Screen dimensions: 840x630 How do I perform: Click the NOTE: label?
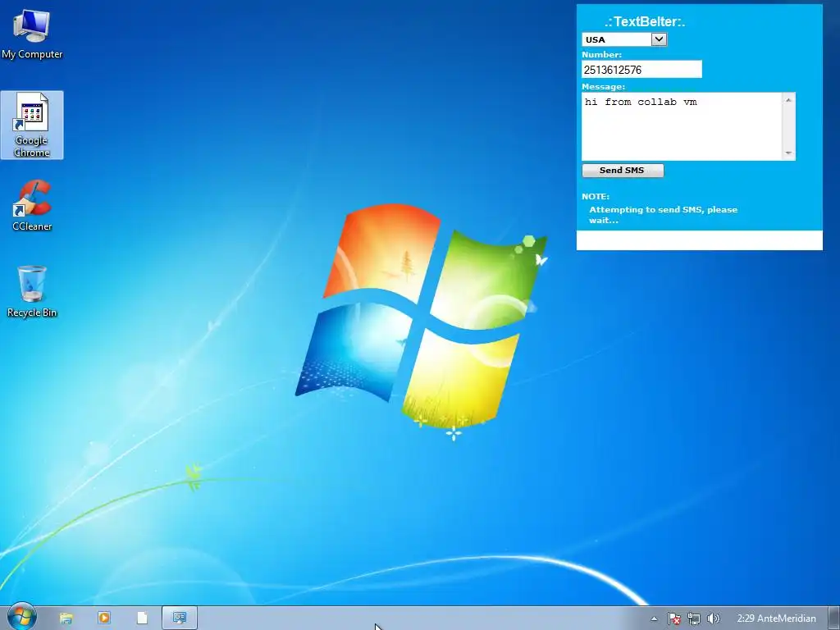coord(596,197)
